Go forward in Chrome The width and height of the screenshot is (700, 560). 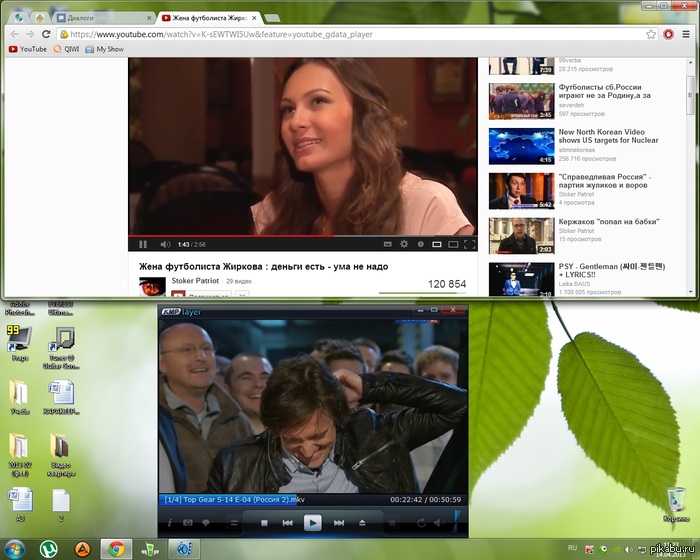tap(30, 34)
